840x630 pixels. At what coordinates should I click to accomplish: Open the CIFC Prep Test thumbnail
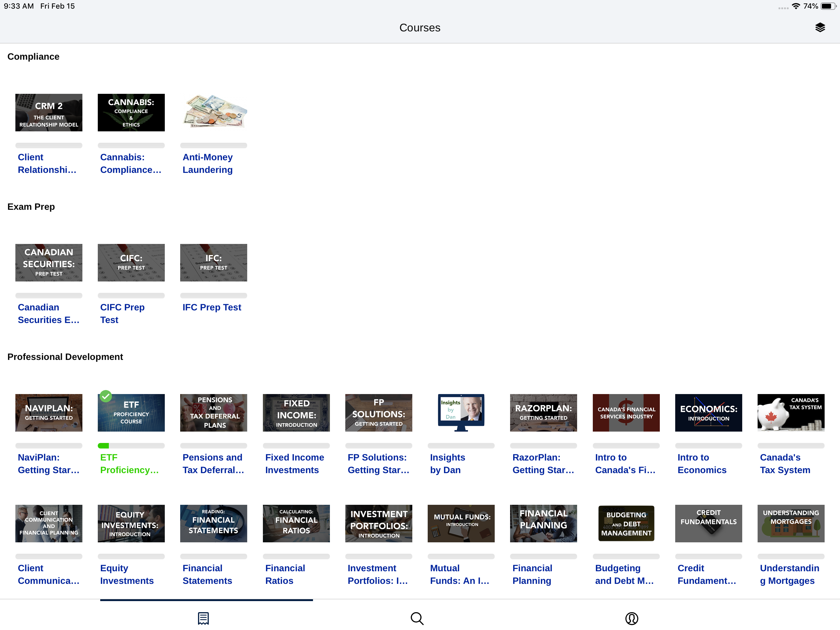131,263
